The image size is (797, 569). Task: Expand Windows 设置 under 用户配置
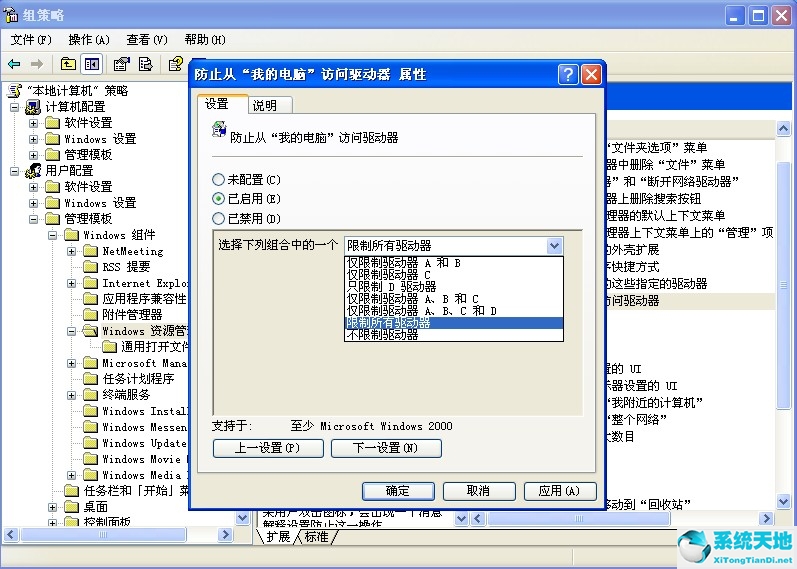34,203
